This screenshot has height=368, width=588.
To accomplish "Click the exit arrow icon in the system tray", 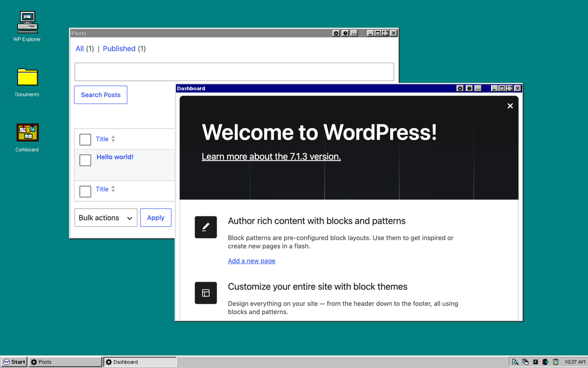I will [x=545, y=362].
